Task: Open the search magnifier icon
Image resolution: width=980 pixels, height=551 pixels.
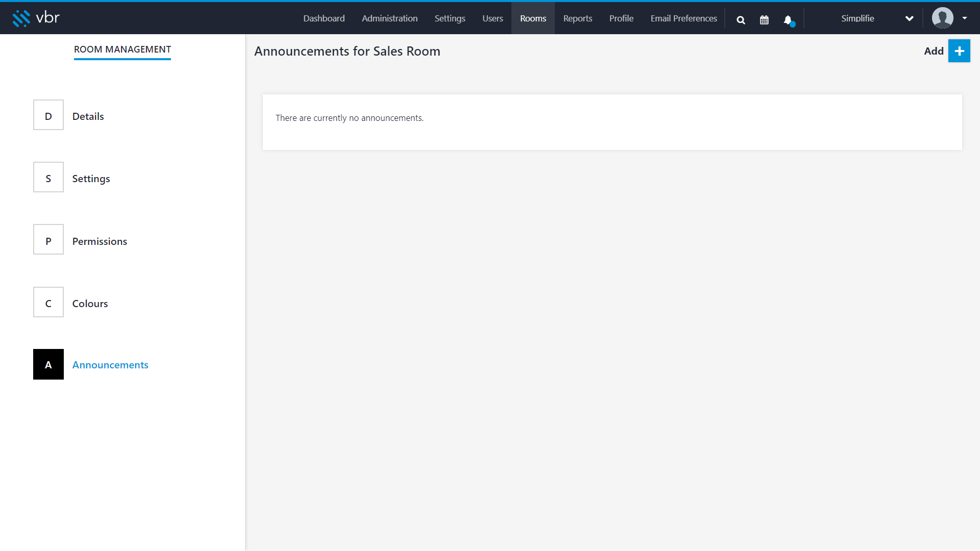Action: pos(741,20)
